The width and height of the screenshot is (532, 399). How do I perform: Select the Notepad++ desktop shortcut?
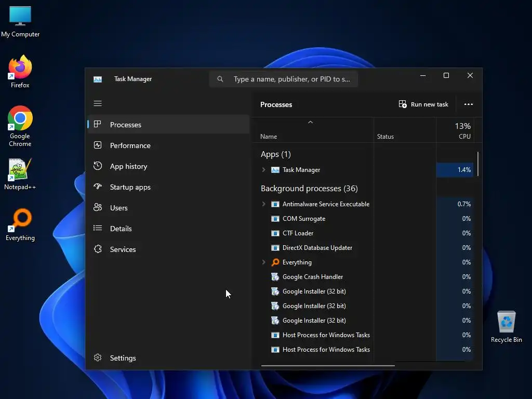tap(20, 174)
